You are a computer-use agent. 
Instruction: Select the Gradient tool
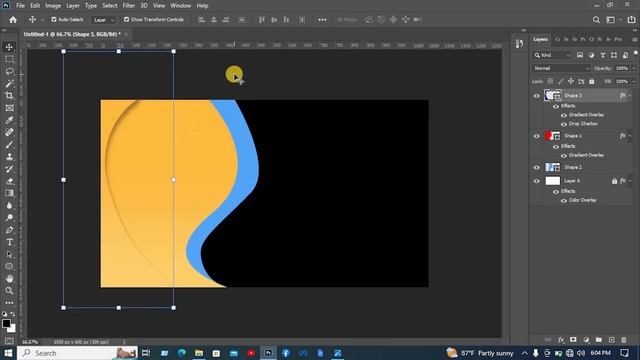(x=9, y=193)
